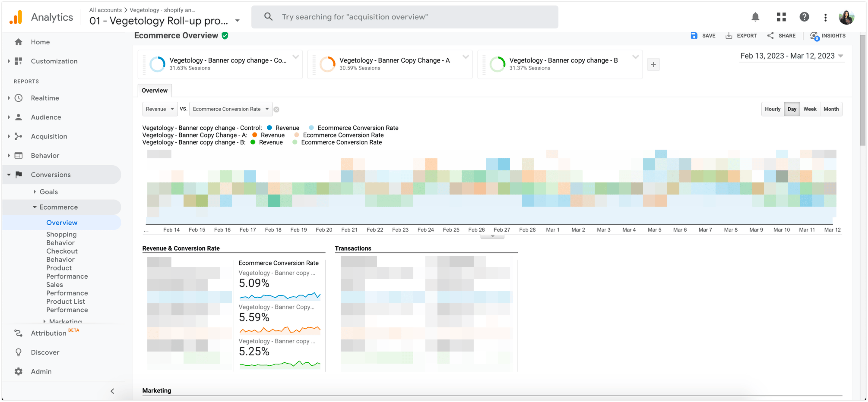Click the Acquisition arrows icon

tap(19, 136)
